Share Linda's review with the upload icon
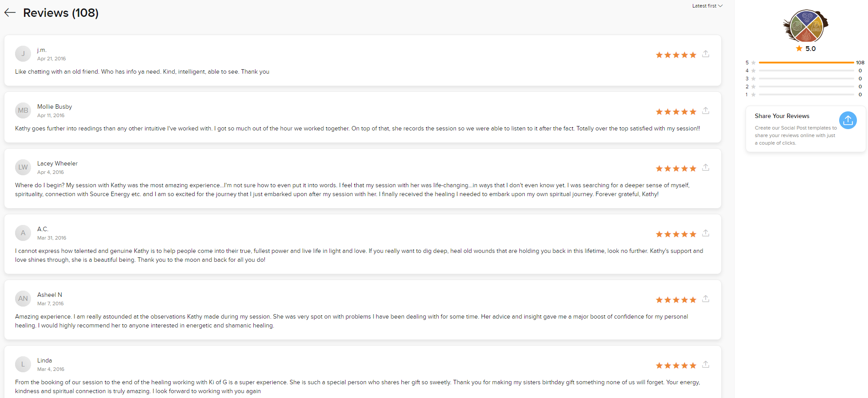 coord(706,364)
